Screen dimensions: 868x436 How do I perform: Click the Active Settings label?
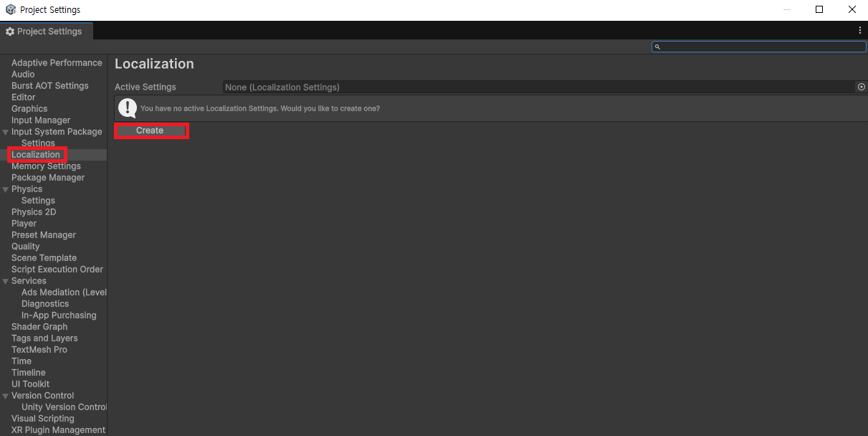tap(145, 87)
